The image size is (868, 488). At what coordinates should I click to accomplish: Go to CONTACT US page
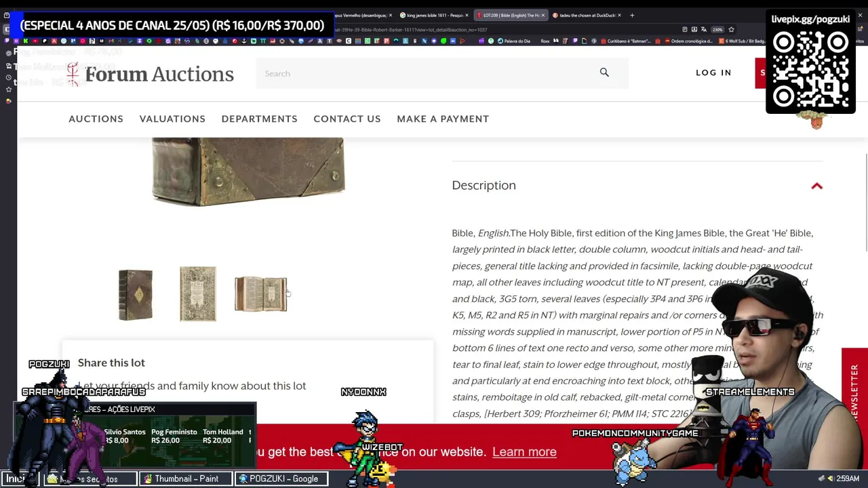click(x=347, y=119)
